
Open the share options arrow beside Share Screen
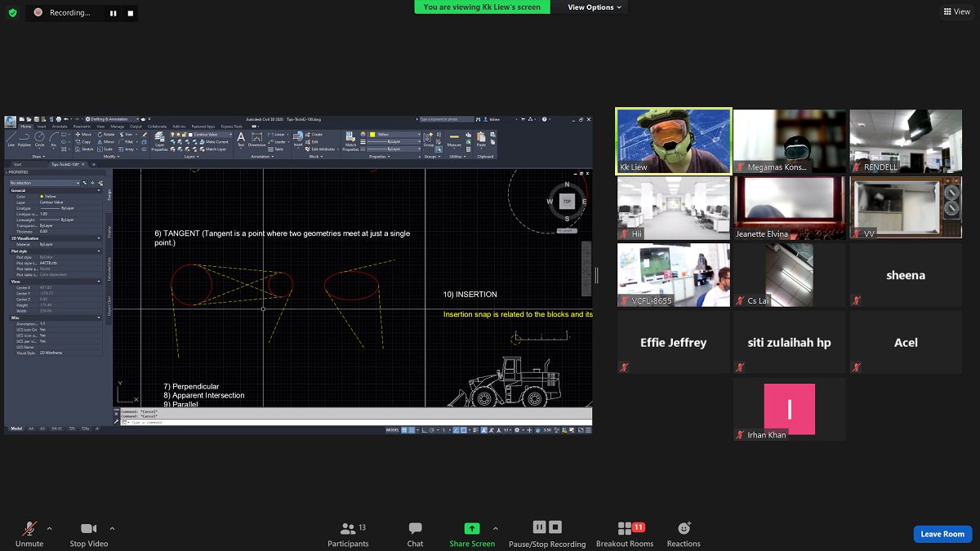496,528
